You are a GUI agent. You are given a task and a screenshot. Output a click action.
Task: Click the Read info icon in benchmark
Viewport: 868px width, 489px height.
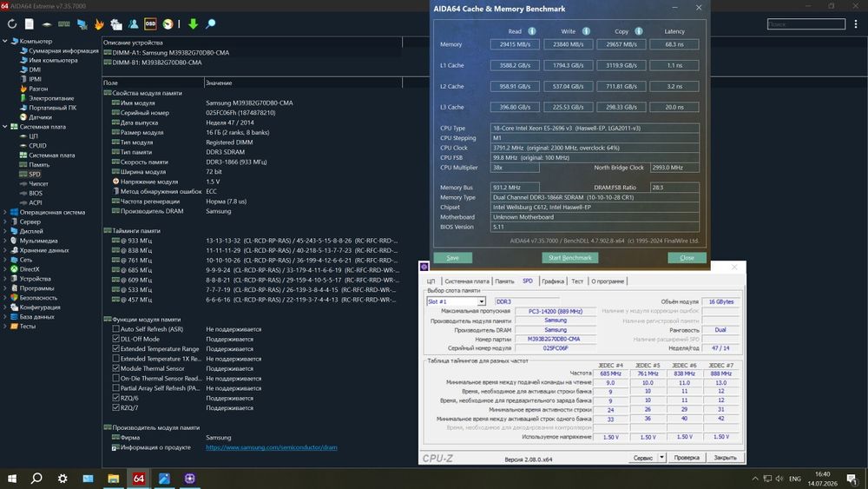532,31
